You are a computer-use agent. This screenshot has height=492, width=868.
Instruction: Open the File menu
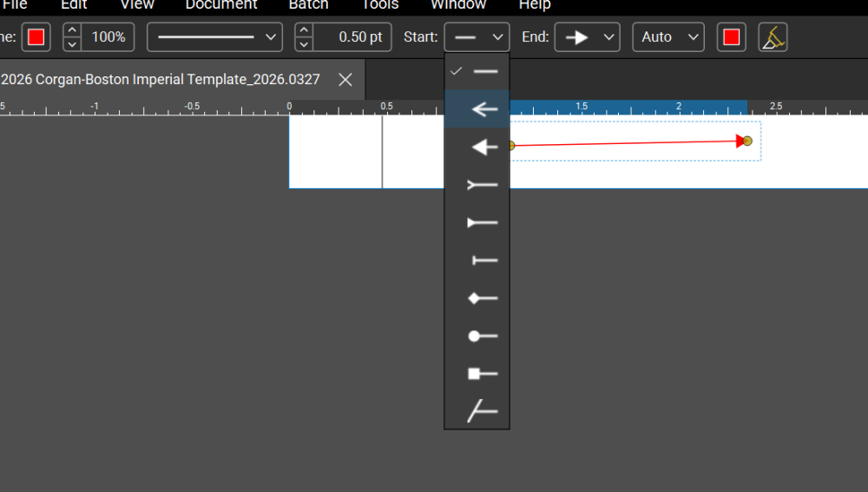click(15, 5)
